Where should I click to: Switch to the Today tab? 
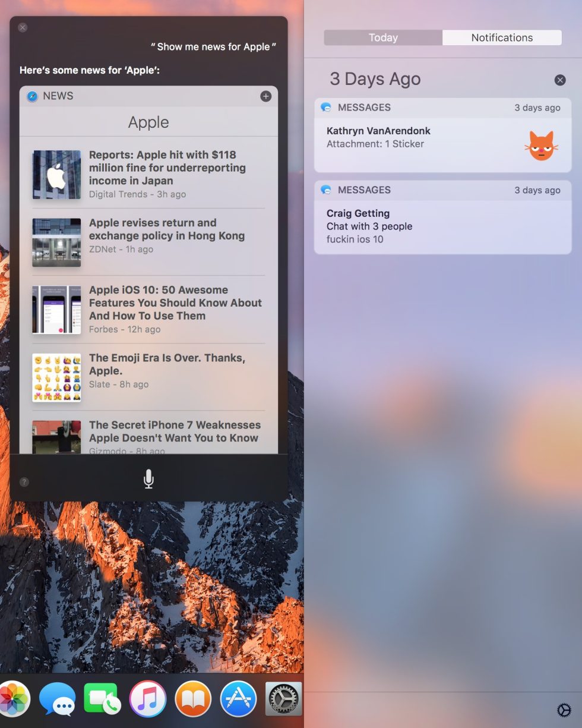(x=382, y=37)
